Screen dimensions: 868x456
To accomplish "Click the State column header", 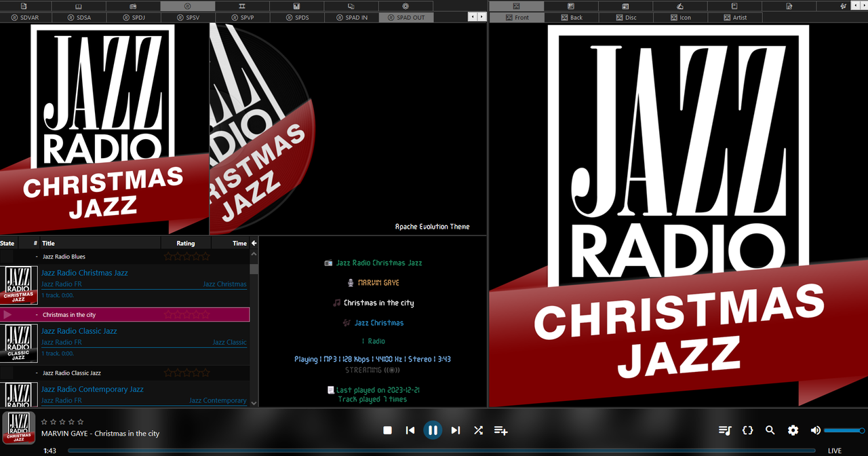I will [8, 243].
